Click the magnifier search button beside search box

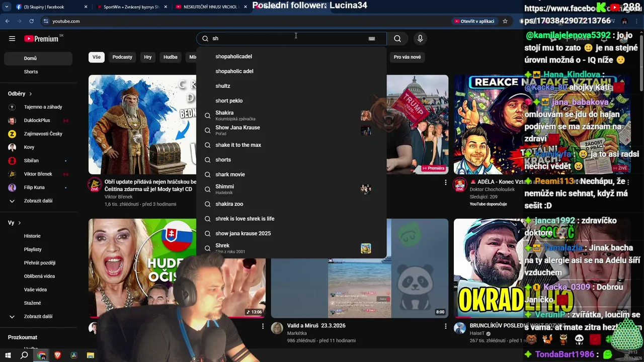click(397, 38)
